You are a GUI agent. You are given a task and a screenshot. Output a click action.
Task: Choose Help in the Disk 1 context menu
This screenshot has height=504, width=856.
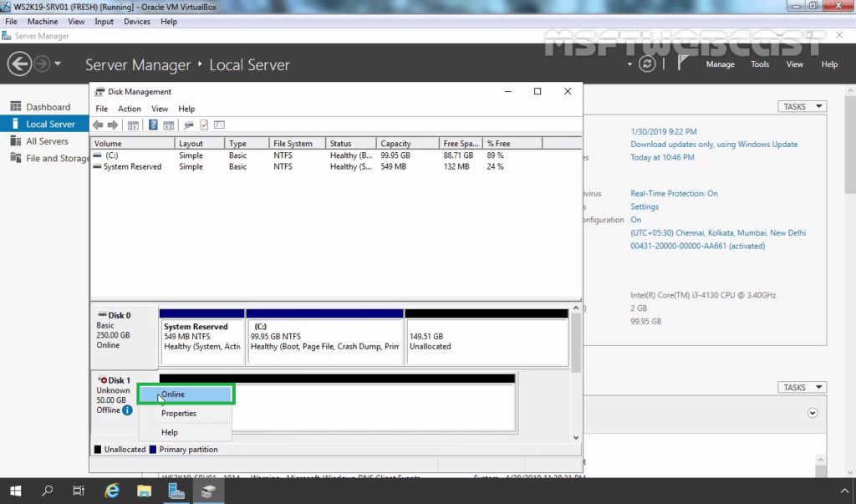(186, 432)
